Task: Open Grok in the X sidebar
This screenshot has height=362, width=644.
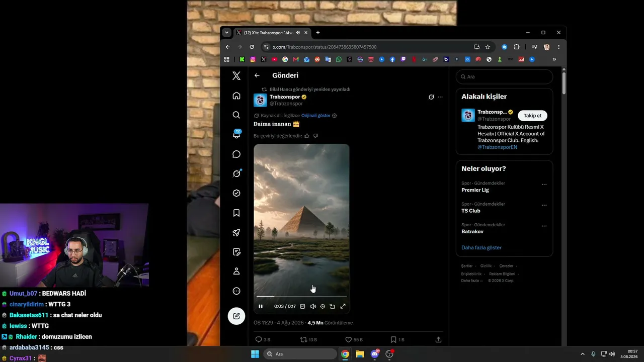Action: click(x=236, y=173)
